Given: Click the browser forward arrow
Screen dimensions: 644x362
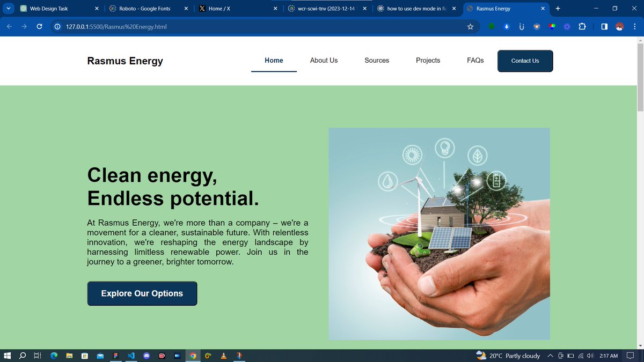Looking at the screenshot, I should click(24, 26).
